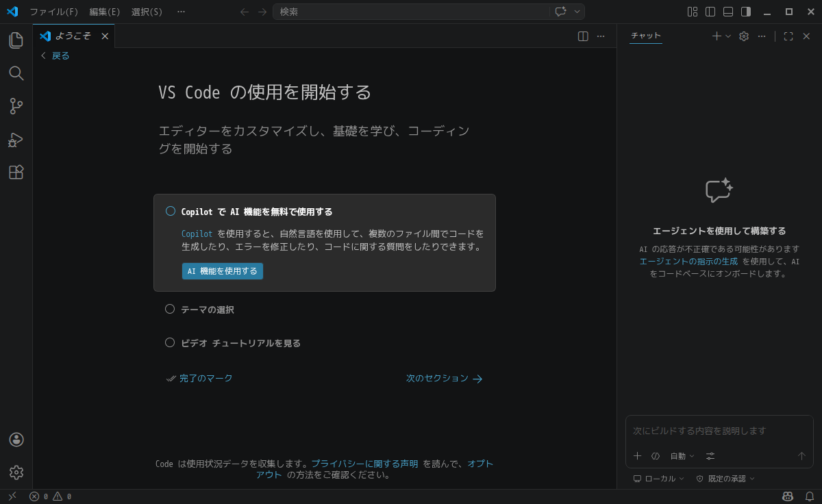The width and height of the screenshot is (822, 504).
Task: Click AI 機能を使用する button
Action: coord(223,271)
